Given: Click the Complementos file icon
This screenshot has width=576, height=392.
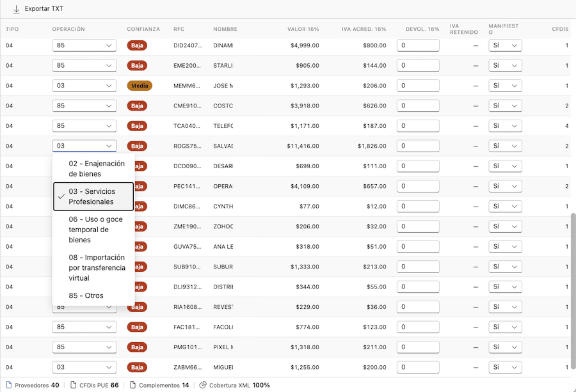Looking at the screenshot, I should (133, 385).
